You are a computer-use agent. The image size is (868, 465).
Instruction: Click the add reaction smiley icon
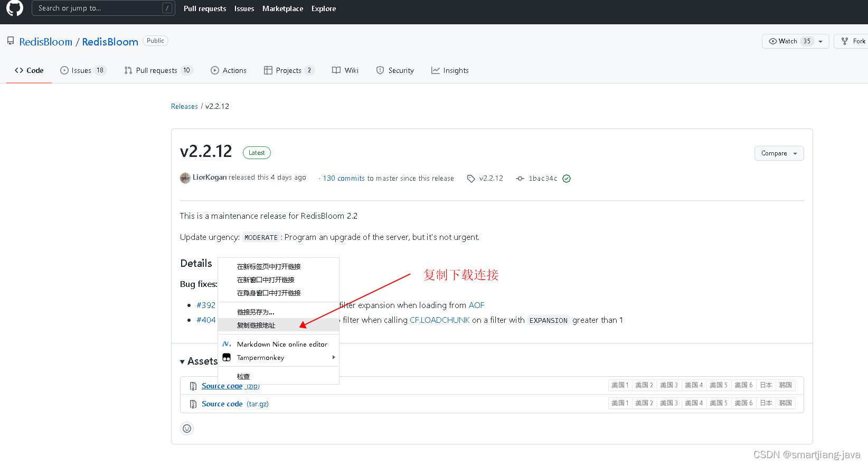tap(187, 429)
